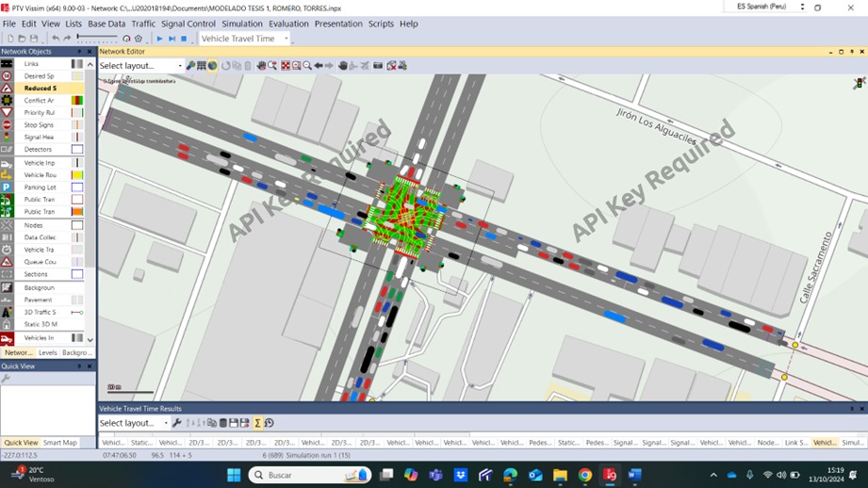The width and height of the screenshot is (868, 488).
Task: Select Reduced Speed Areas in Network Objects
Action: 40,88
